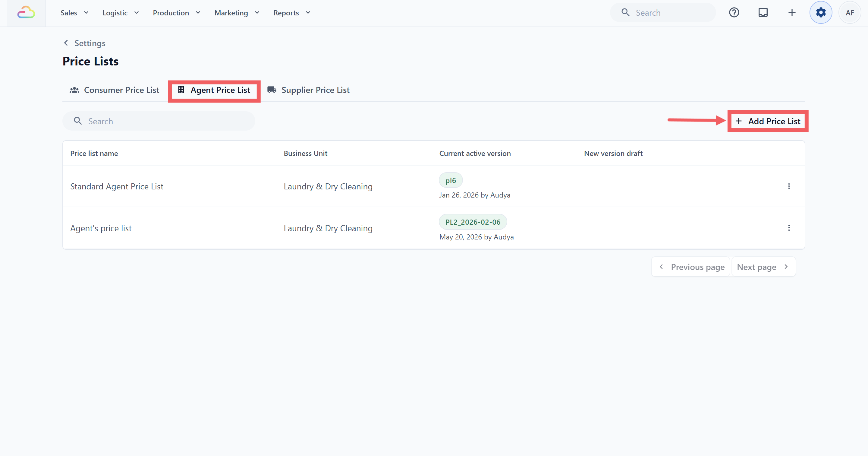Select the pl6 version badge
This screenshot has height=456, width=868.
(x=451, y=180)
